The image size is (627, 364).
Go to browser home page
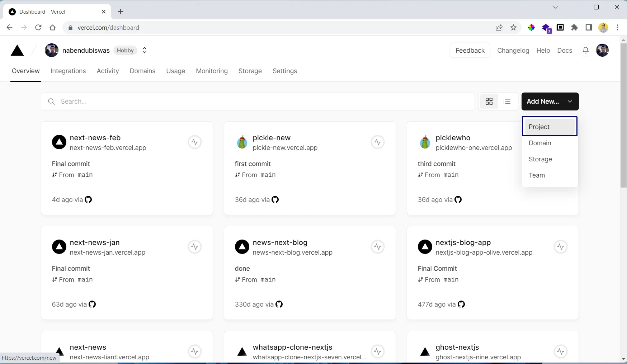52,28
